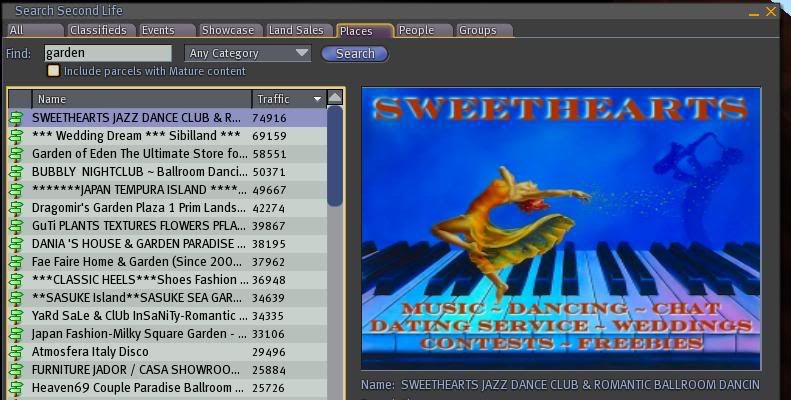This screenshot has width=791, height=400.
Task: Click the signpost icon beside Fae Faire Home & Garden
Action: 16,262
